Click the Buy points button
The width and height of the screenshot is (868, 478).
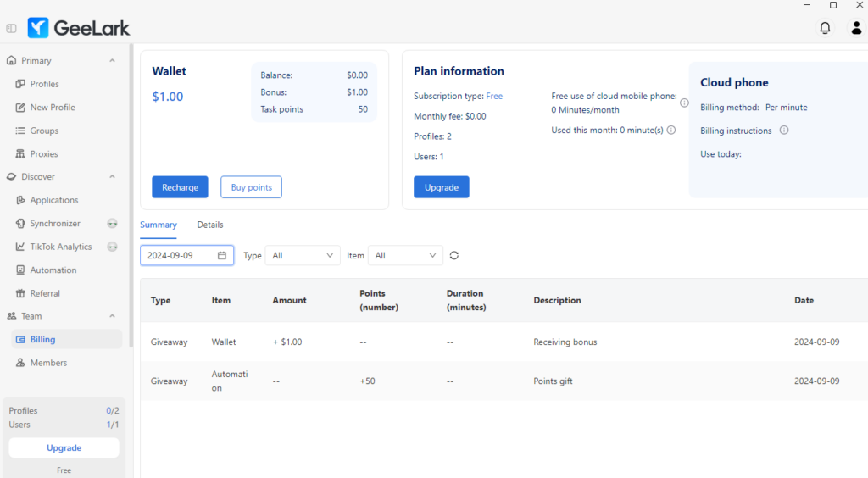tap(251, 187)
